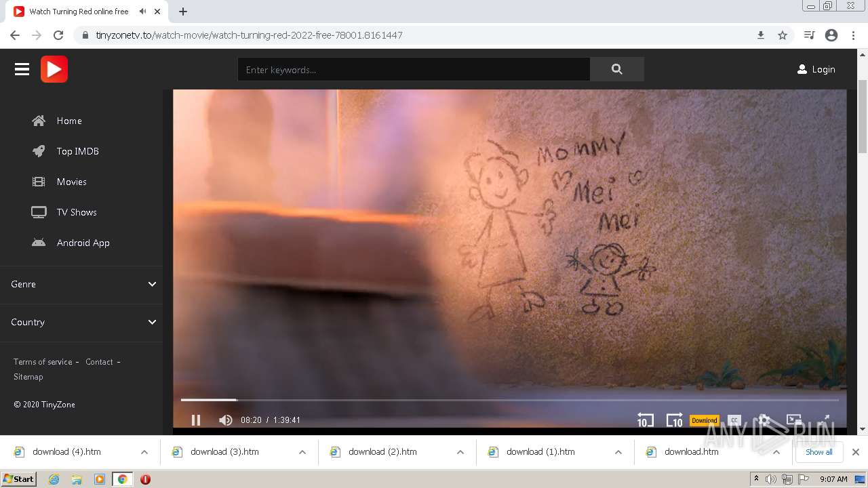868x488 pixels.
Task: Open Chrome profile avatar
Action: 831,35
